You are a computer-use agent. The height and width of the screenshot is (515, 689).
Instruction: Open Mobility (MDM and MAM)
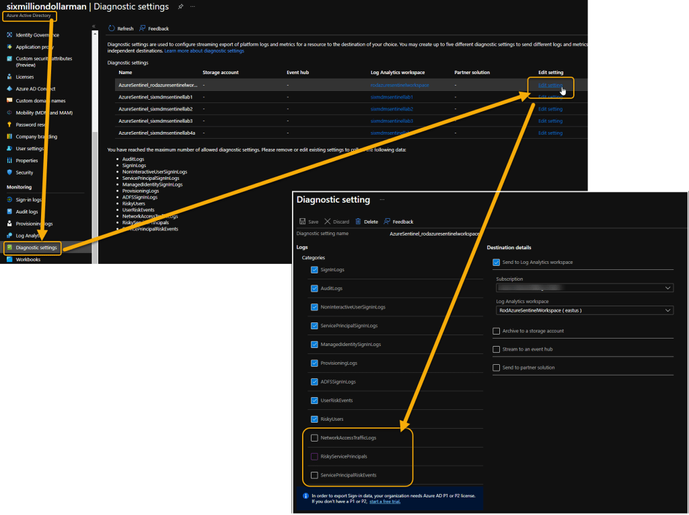(x=40, y=112)
